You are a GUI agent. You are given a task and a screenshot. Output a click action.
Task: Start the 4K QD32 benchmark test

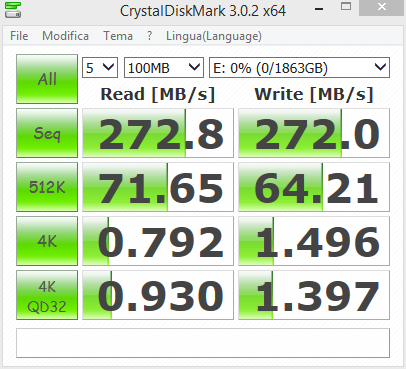pyautogui.click(x=47, y=295)
